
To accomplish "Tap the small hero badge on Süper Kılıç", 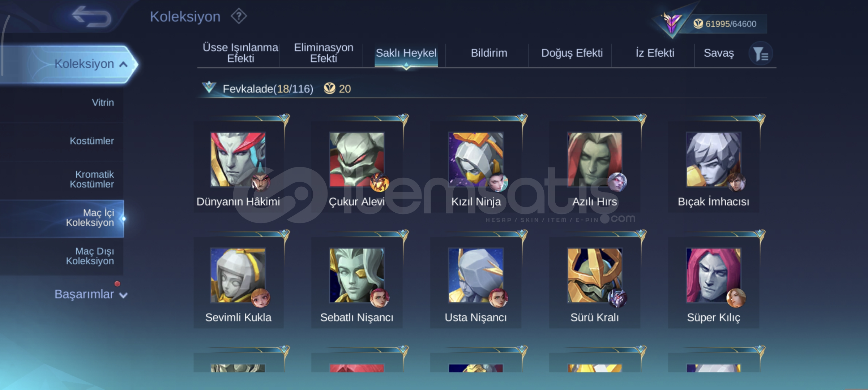I will [x=736, y=298].
